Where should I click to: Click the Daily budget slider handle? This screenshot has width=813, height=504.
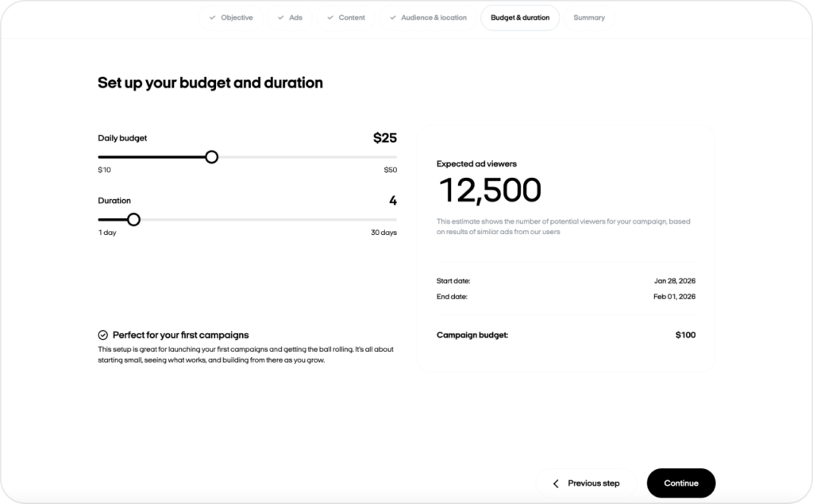211,157
